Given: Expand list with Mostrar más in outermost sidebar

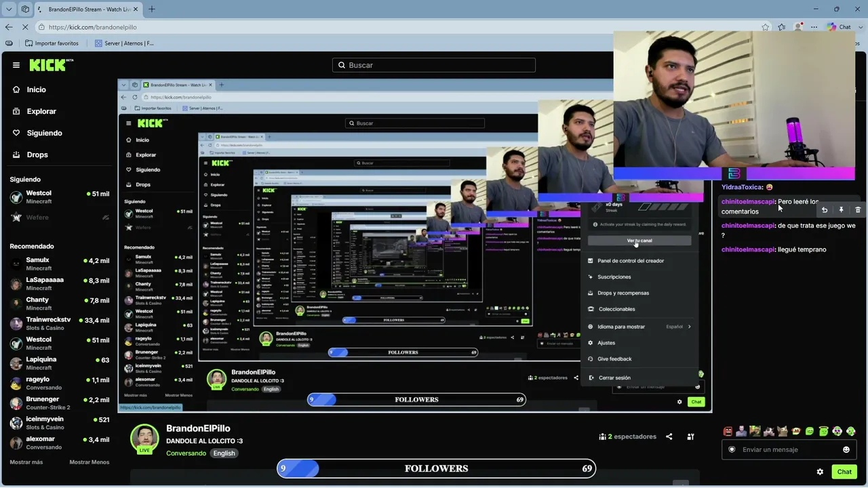Looking at the screenshot, I should pos(26,462).
